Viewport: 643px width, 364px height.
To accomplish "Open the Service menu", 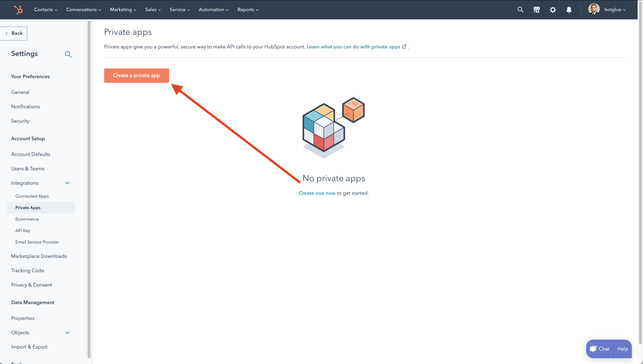I will pos(180,10).
